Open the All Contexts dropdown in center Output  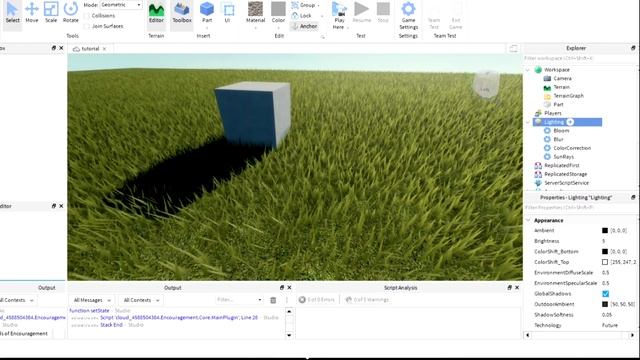click(141, 300)
